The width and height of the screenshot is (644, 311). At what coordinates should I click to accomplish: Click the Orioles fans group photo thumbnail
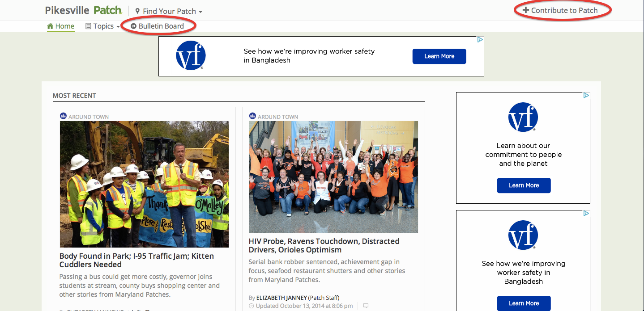tap(333, 177)
